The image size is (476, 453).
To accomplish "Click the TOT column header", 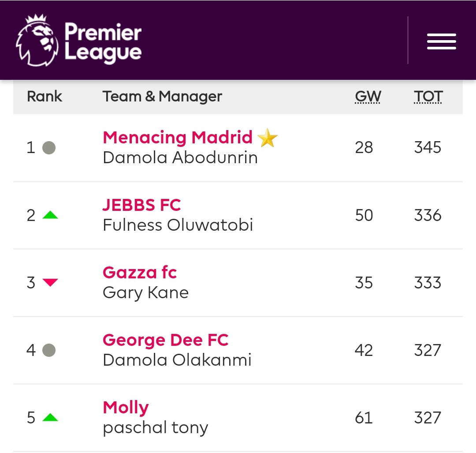I will pyautogui.click(x=428, y=97).
